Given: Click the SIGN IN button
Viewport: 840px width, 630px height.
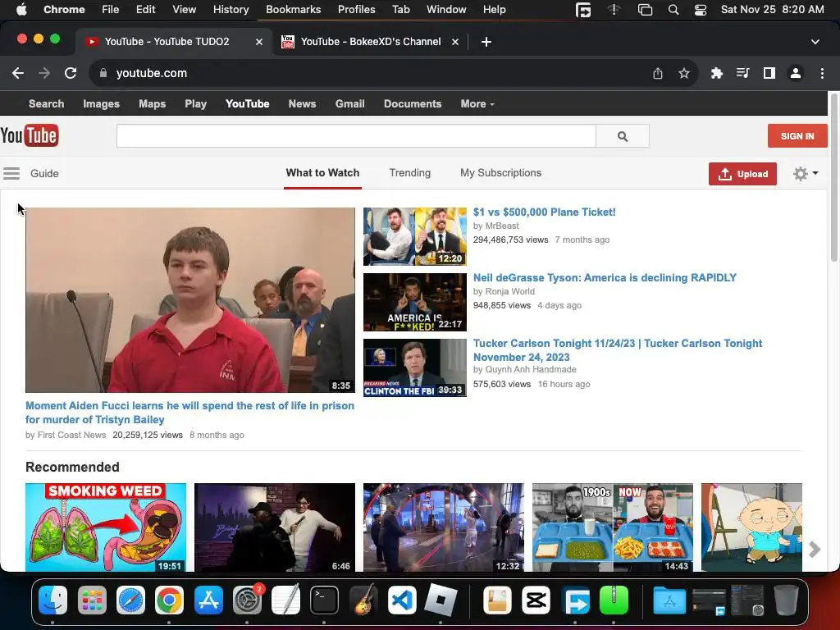Looking at the screenshot, I should pyautogui.click(x=797, y=136).
